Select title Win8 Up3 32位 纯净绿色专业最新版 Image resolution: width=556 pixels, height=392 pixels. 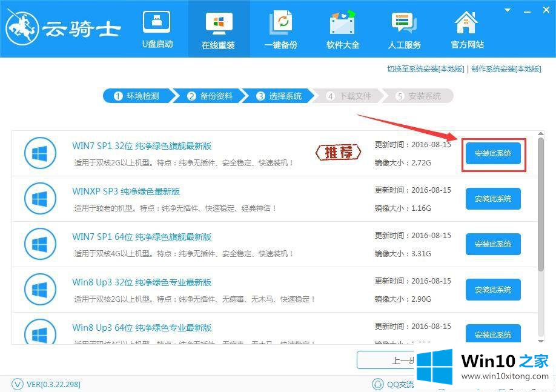coord(142,282)
